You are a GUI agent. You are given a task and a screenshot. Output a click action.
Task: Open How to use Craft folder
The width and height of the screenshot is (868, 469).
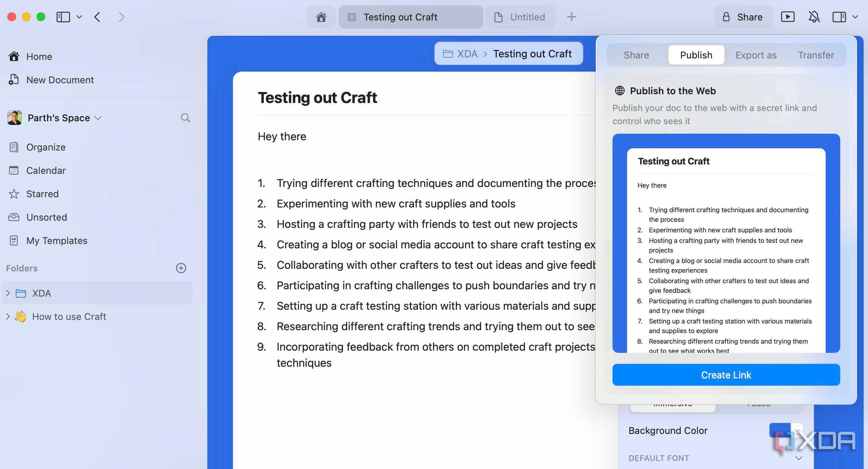click(x=69, y=316)
